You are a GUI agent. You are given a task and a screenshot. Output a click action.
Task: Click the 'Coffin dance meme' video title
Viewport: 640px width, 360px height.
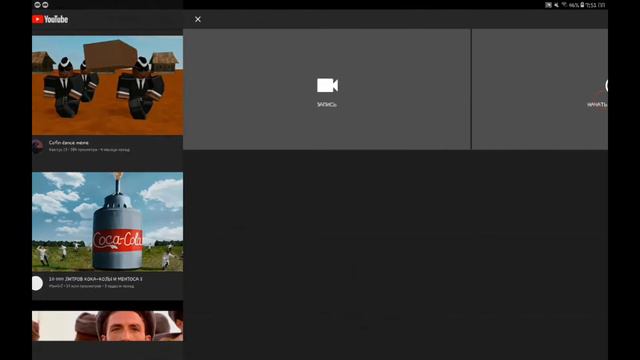69,143
